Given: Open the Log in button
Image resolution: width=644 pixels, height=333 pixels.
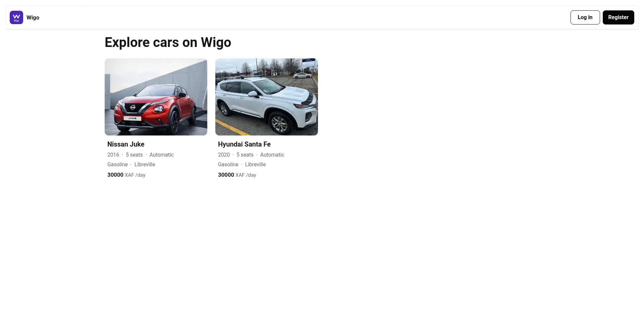Looking at the screenshot, I should 585,17.
